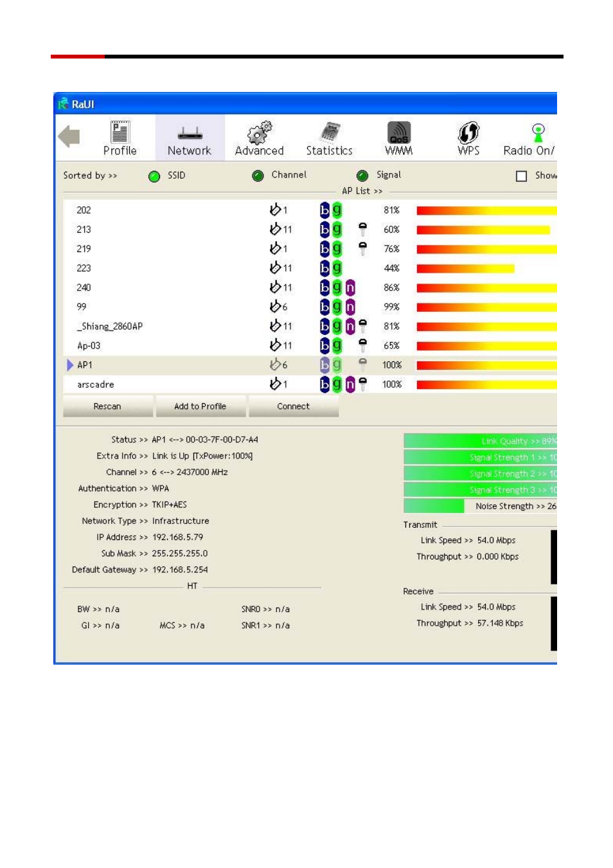This screenshot has width=613, height=868.
Task: Sort the AP list by Channel
Action: coord(258,176)
